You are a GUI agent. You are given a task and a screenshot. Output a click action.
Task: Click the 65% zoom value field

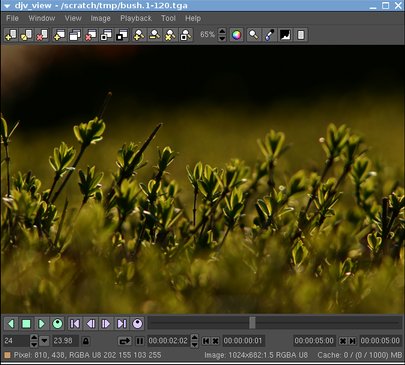207,35
